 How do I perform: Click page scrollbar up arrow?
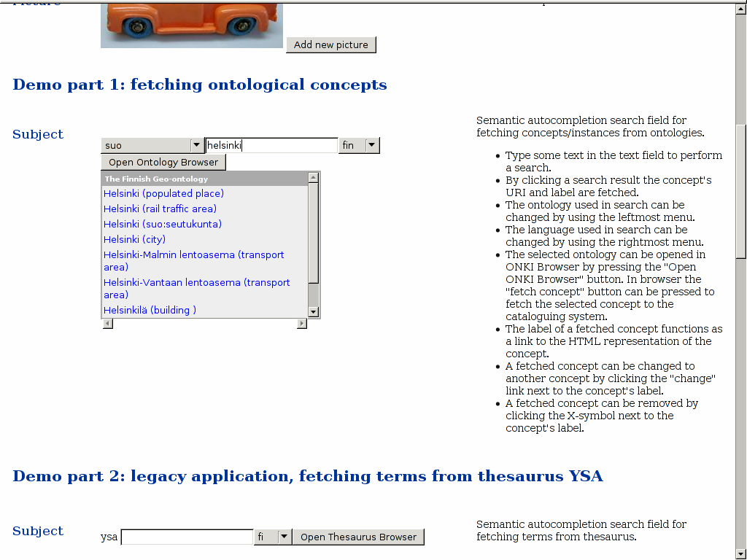(741, 9)
